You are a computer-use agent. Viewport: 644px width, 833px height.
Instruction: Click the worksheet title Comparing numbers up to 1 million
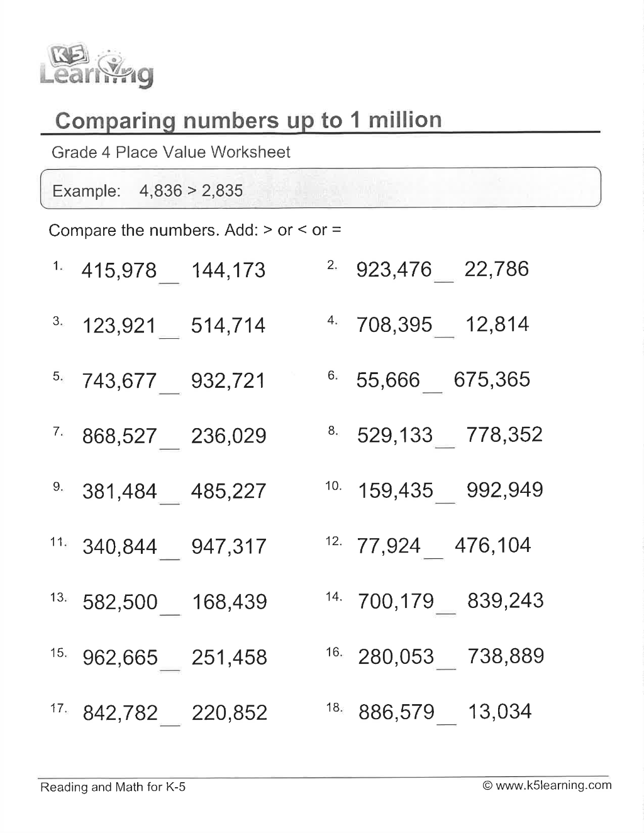click(x=248, y=120)
